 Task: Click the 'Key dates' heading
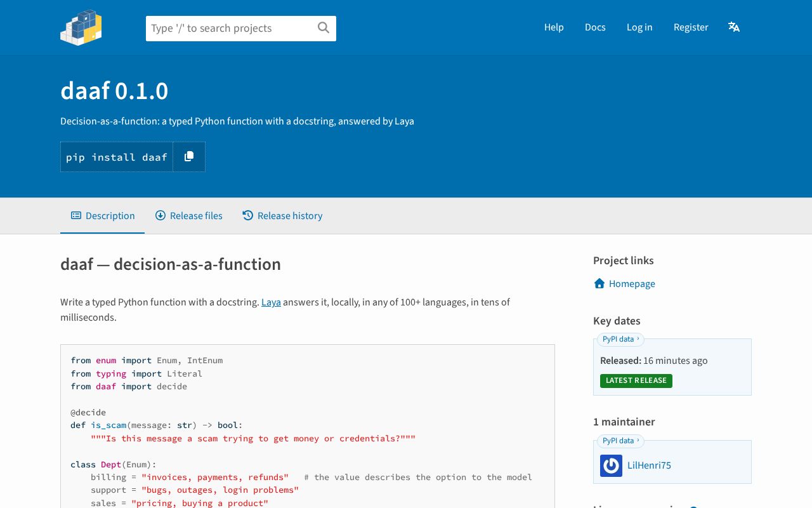click(617, 321)
